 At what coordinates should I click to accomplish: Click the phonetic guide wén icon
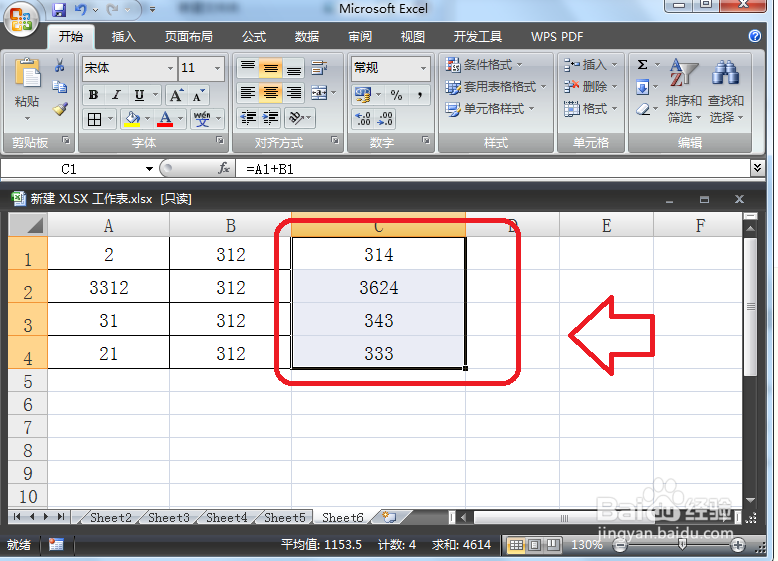tap(202, 119)
